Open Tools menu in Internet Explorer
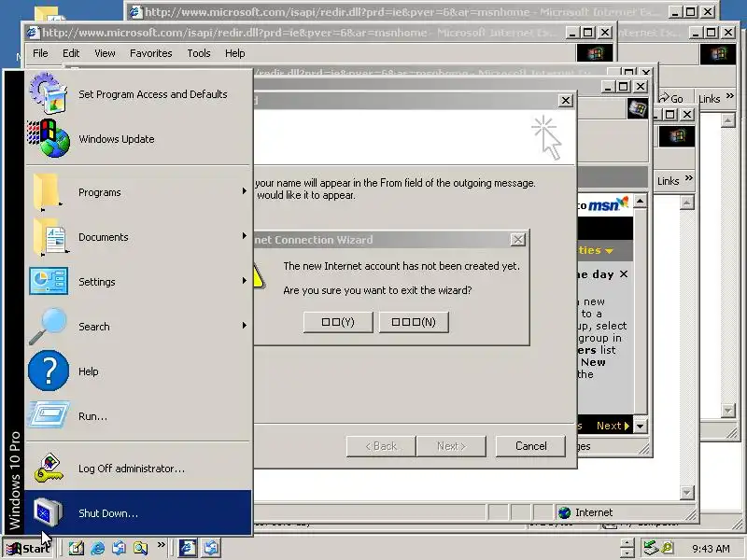The width and height of the screenshot is (747, 560). click(199, 53)
